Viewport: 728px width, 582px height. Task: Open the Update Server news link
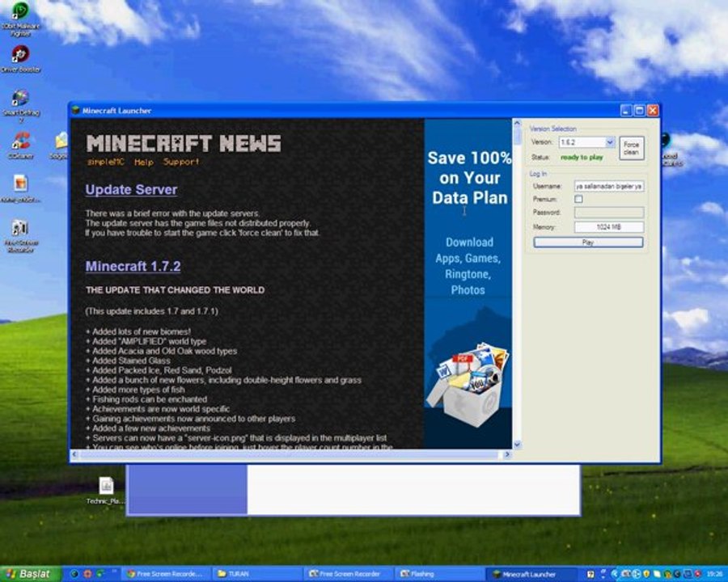click(x=131, y=189)
